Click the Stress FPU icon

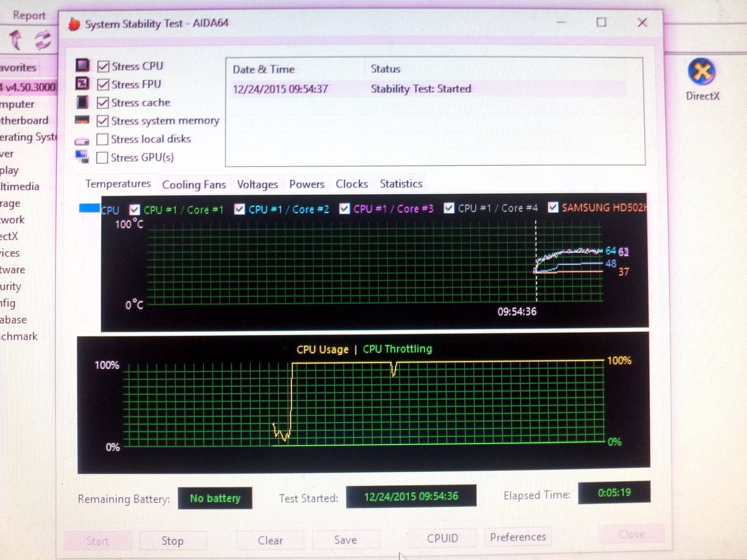pyautogui.click(x=82, y=84)
